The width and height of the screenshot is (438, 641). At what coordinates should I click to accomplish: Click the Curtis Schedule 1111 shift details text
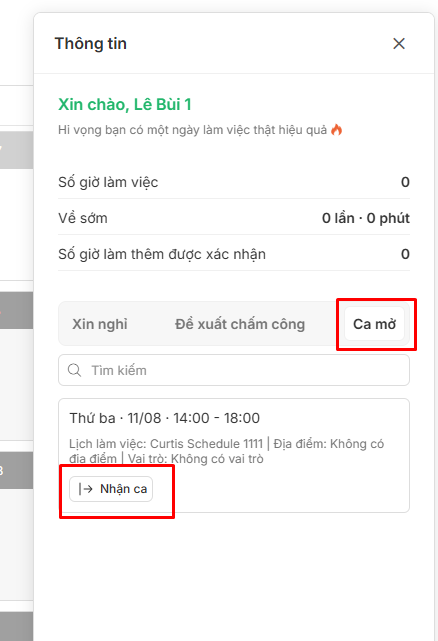(x=227, y=451)
